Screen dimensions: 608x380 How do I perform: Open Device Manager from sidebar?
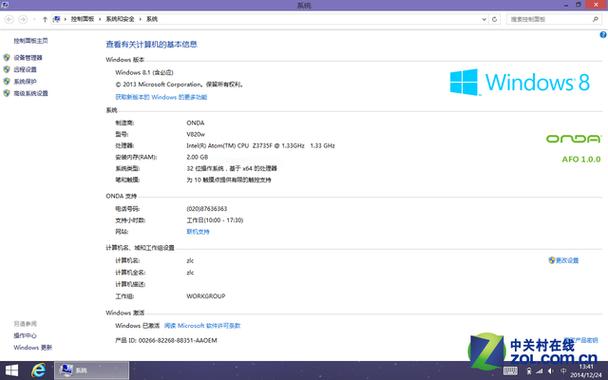[28, 57]
